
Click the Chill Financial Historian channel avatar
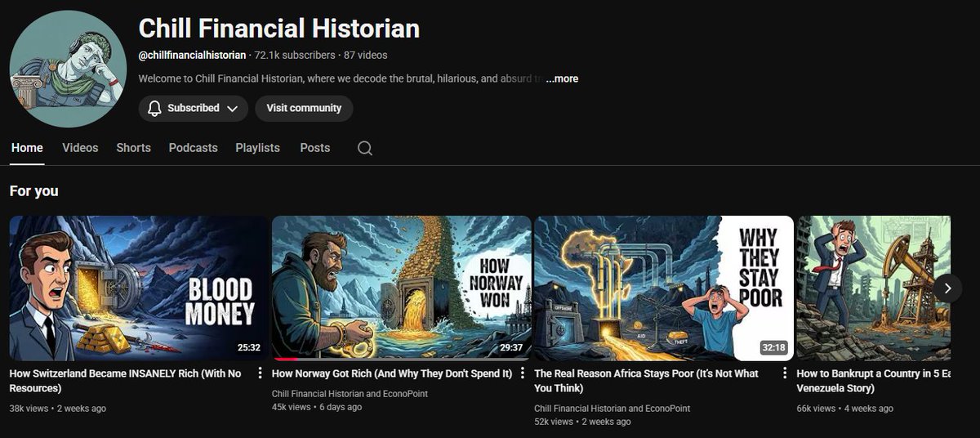[x=69, y=69]
